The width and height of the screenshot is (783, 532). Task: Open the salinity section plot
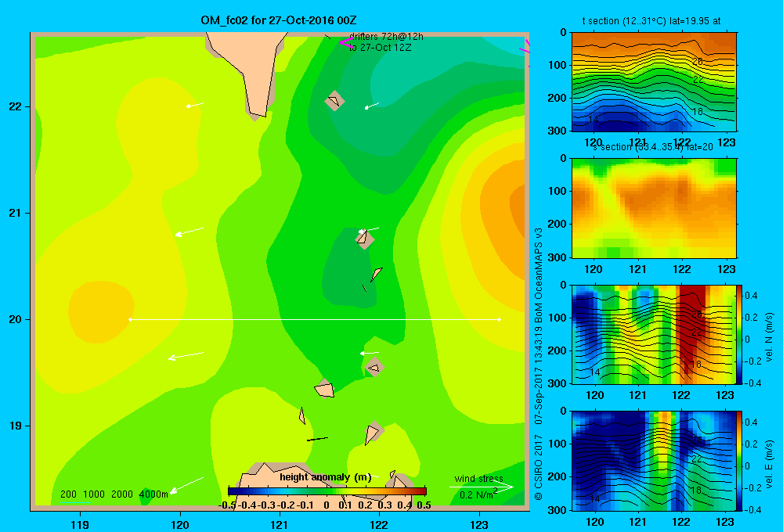click(654, 208)
